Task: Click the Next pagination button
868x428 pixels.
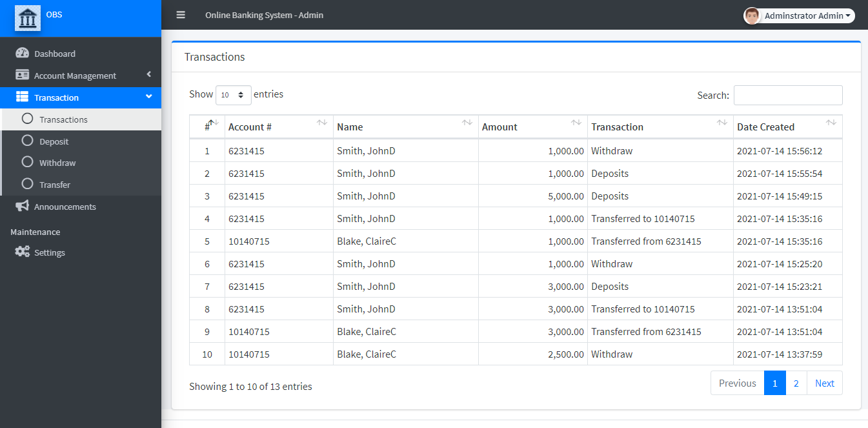Action: [x=824, y=383]
